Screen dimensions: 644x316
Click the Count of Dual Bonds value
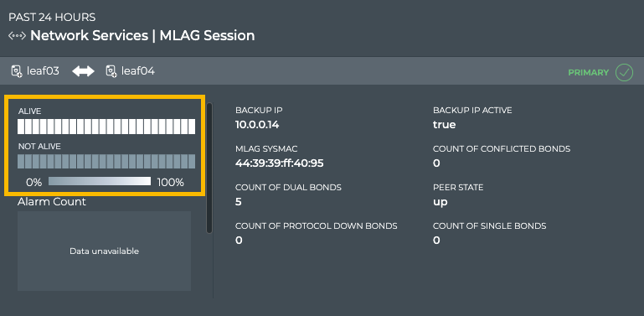coord(239,202)
